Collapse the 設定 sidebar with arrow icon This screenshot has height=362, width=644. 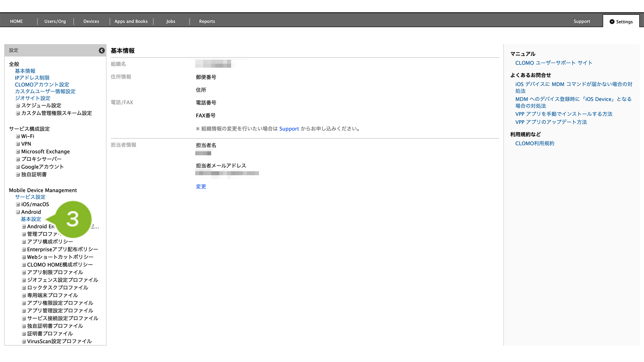[x=102, y=51]
